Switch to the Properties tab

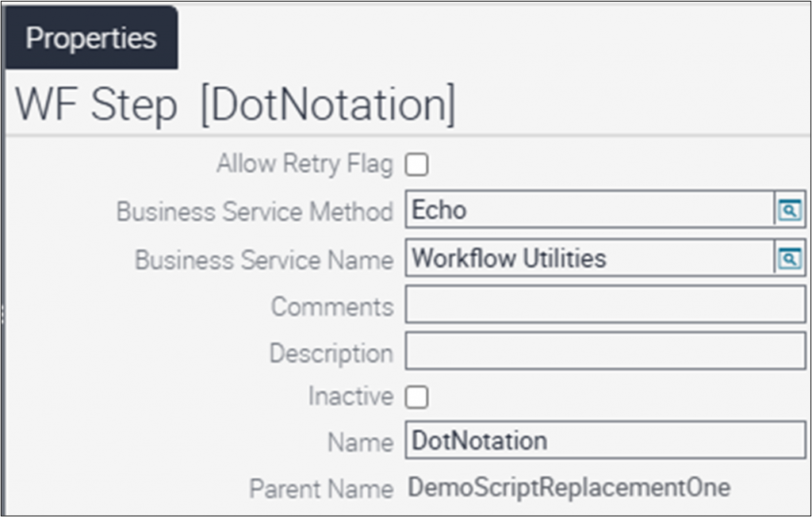[91, 38]
